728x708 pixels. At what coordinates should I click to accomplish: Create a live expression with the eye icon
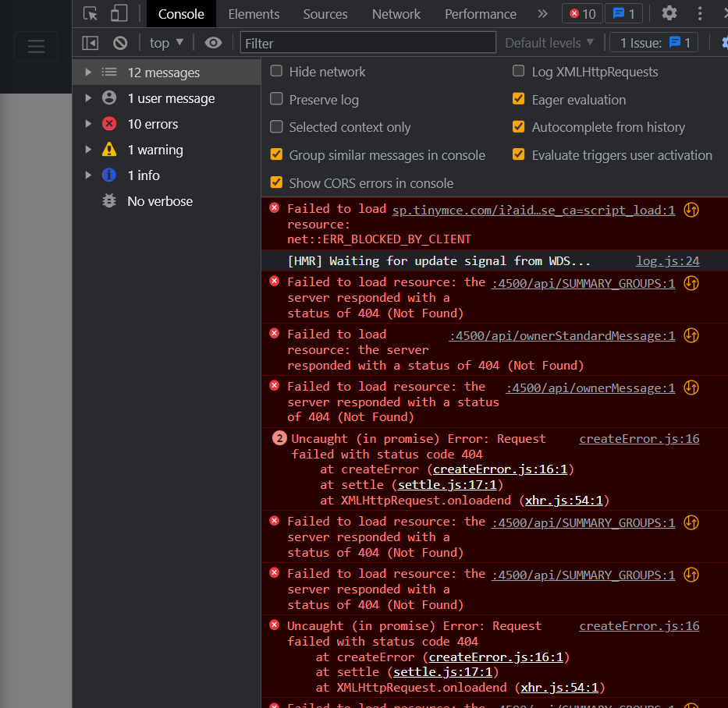click(213, 43)
